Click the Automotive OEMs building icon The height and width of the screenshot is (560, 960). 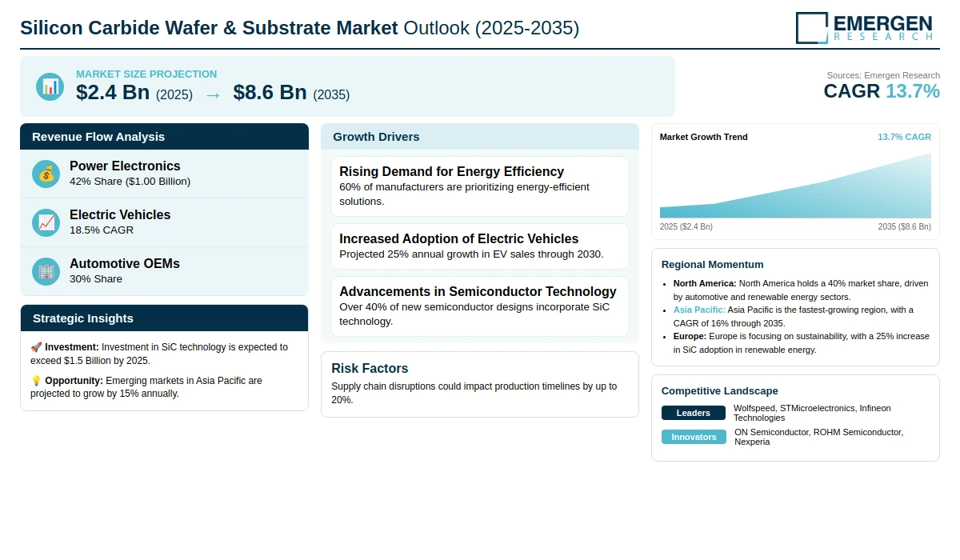tap(46, 271)
